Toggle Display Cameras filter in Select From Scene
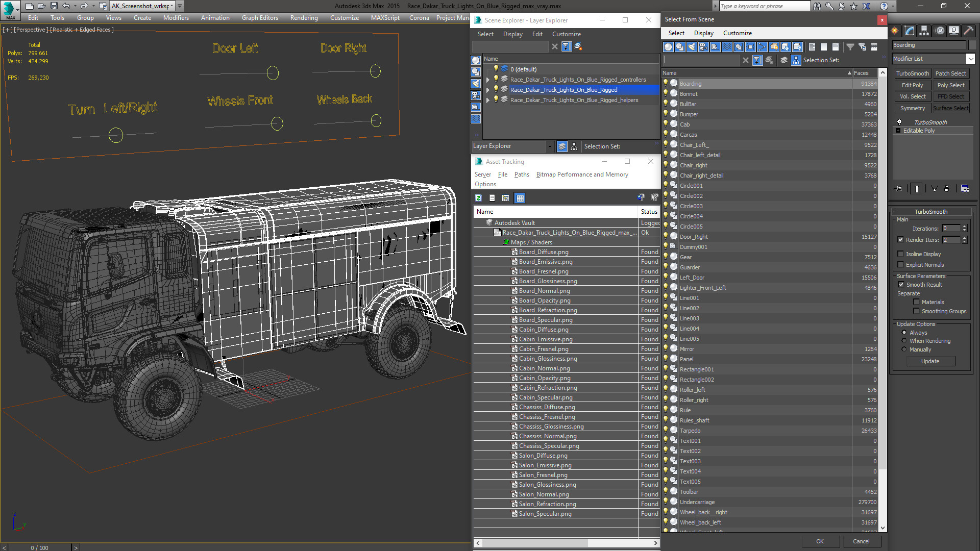980x551 pixels. [703, 47]
